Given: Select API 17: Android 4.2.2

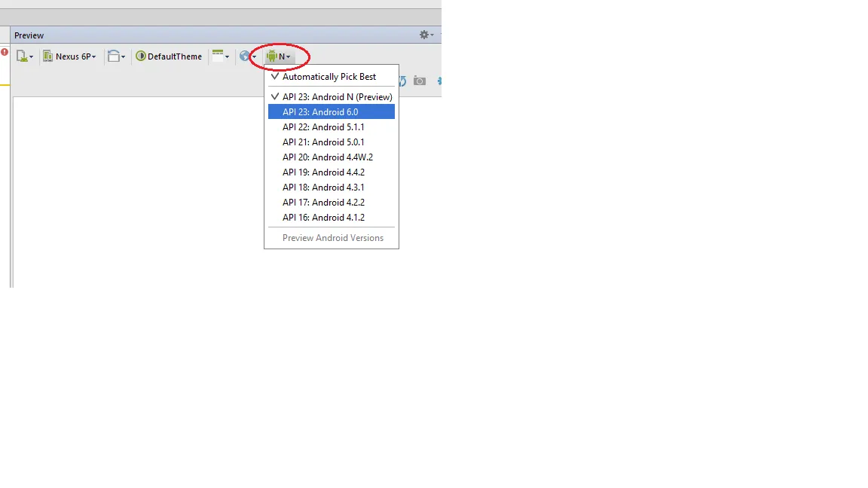Looking at the screenshot, I should tap(332, 202).
